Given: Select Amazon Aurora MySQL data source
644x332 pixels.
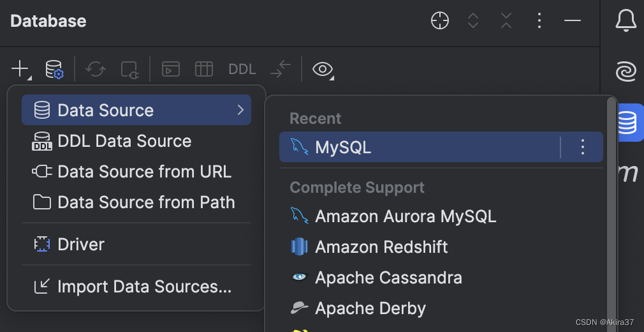Looking at the screenshot, I should coord(441,216).
